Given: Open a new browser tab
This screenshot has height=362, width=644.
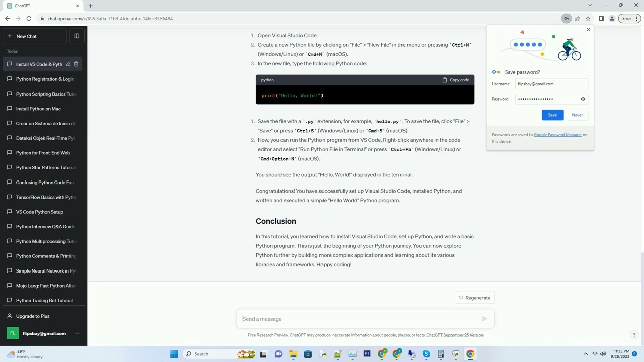Looking at the screenshot, I should pyautogui.click(x=91, y=6).
